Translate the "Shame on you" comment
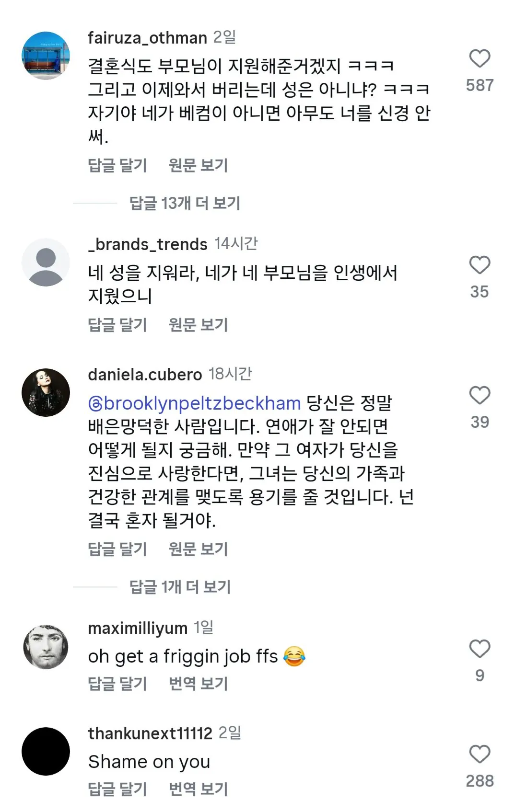 tap(198, 789)
